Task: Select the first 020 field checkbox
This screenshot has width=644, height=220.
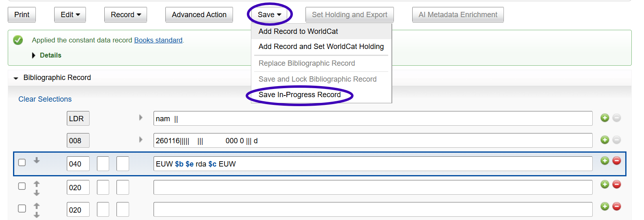Action: point(22,186)
